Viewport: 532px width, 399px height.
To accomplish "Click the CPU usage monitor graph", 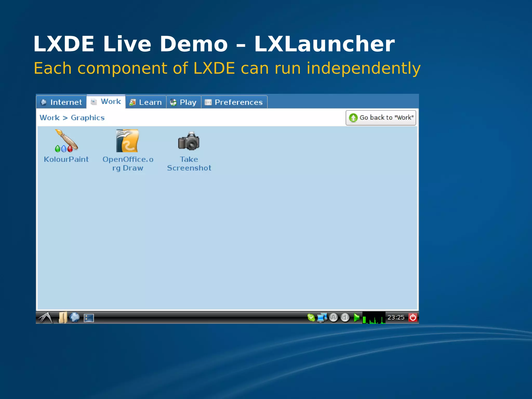I will tap(374, 318).
